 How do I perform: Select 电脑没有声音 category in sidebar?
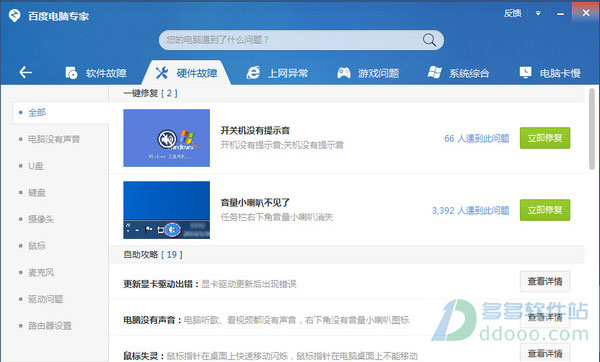coord(54,139)
